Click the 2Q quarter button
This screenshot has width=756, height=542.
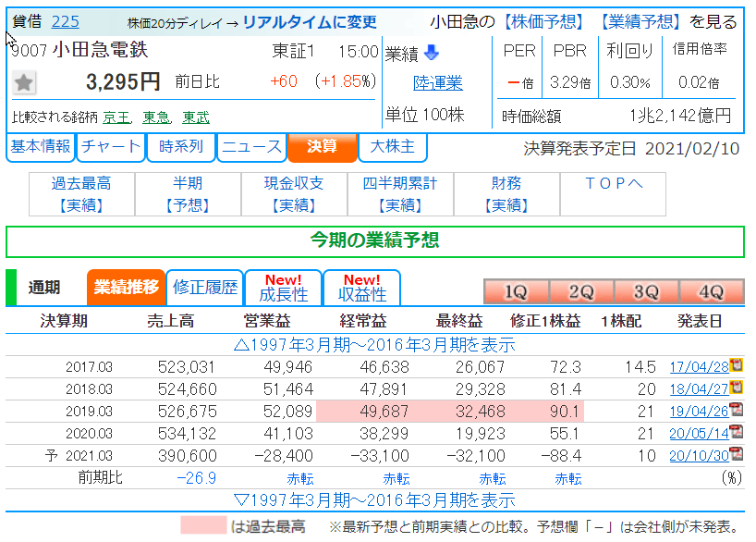pyautogui.click(x=581, y=292)
